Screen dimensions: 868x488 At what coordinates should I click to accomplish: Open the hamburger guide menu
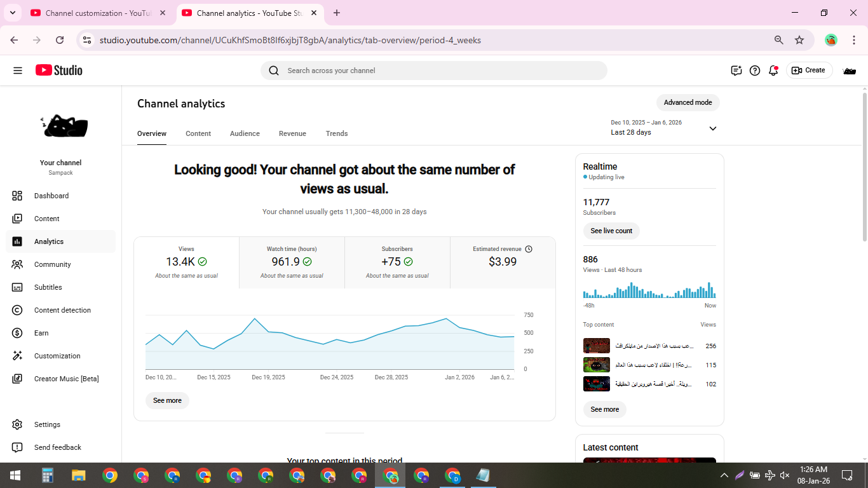coord(18,71)
